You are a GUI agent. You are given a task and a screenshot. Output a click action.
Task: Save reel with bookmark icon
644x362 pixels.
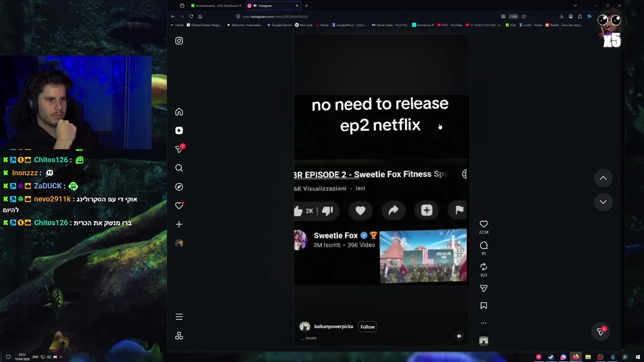(484, 306)
